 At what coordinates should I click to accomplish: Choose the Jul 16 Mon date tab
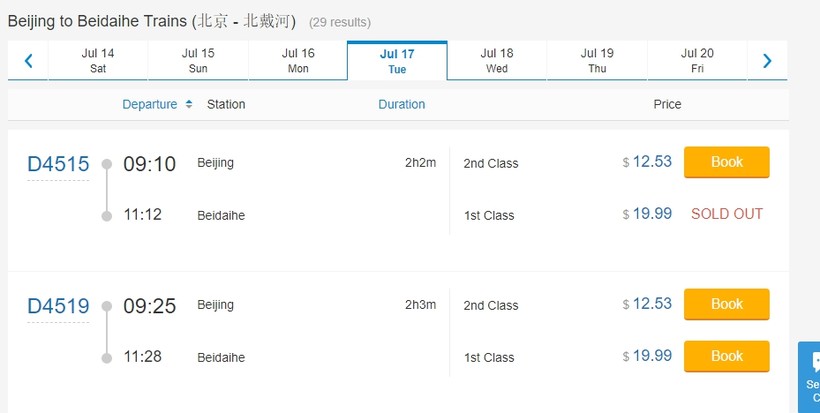(298, 61)
